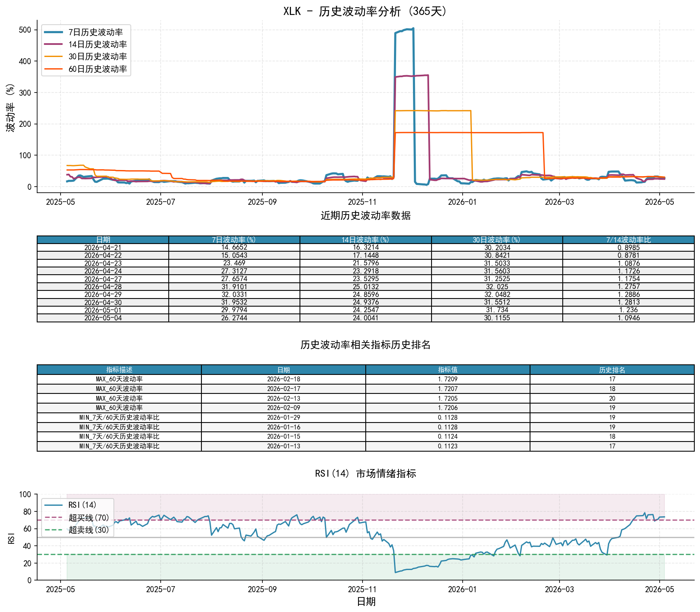
Task: Click the "RSI" y-axis label
Action: pyautogui.click(x=11, y=538)
